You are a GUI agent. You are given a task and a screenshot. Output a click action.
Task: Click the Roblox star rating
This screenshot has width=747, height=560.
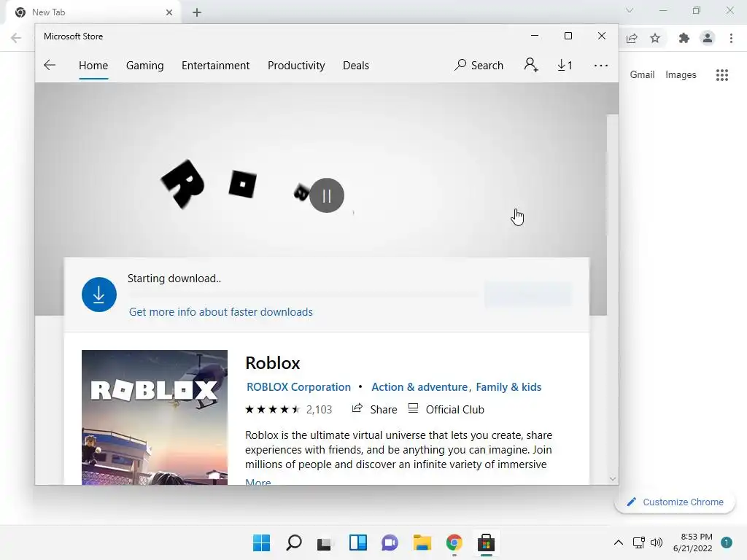(x=273, y=410)
